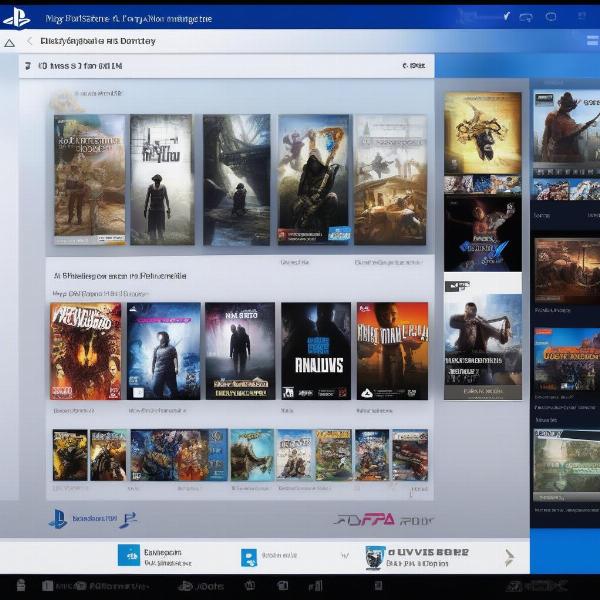Click the breadcrumb title beside back chevron
The width and height of the screenshot is (600, 600).
(98, 41)
